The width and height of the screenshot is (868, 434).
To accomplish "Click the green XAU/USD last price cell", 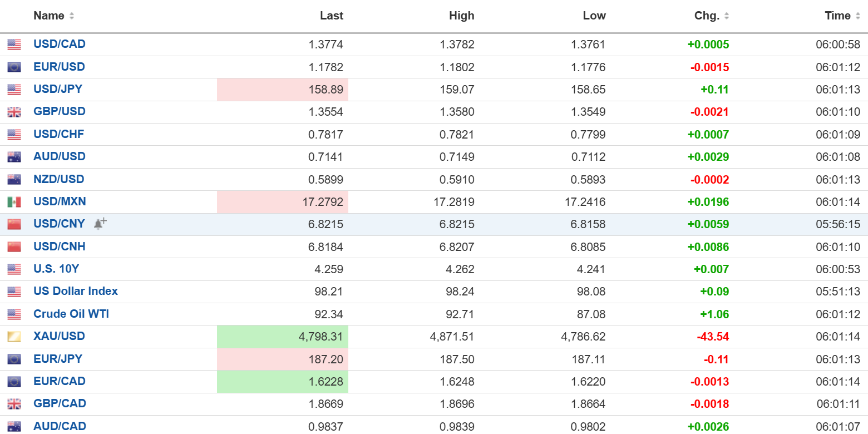I will coord(283,337).
